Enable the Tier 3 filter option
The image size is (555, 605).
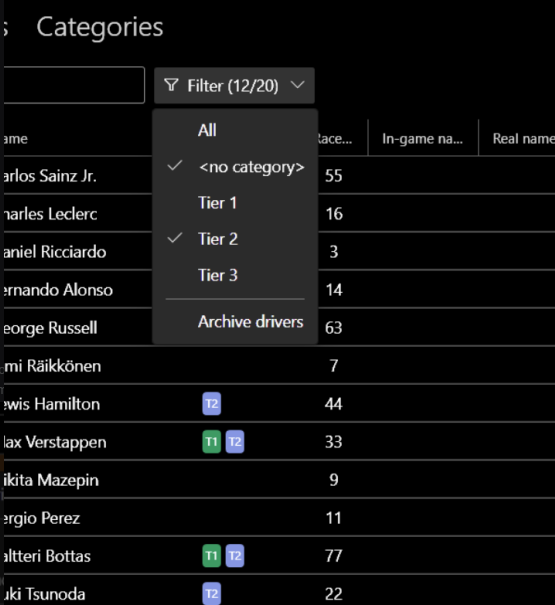coord(235,275)
